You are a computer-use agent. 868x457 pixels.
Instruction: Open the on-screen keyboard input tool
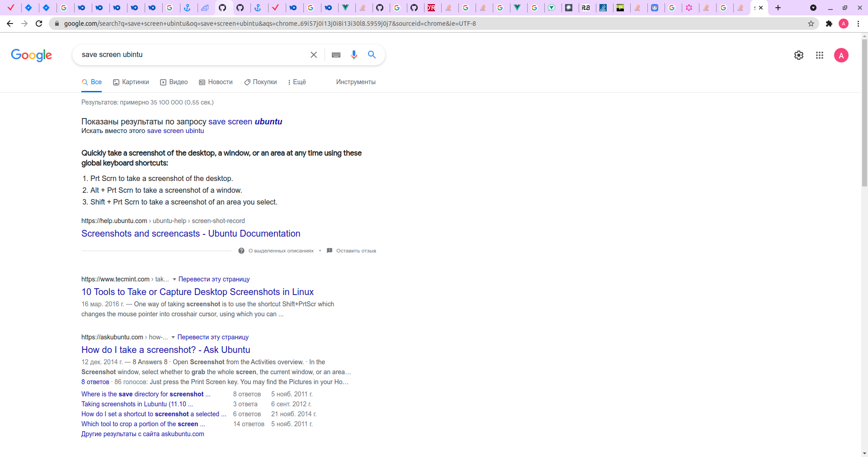pyautogui.click(x=336, y=55)
